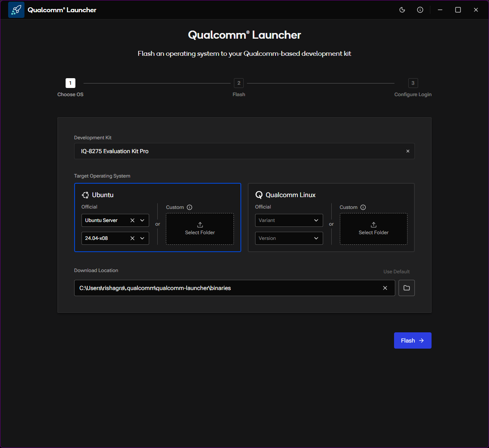
Task: Go to step 2 Flash
Action: coord(239,88)
